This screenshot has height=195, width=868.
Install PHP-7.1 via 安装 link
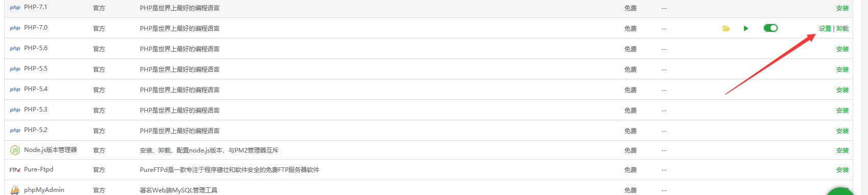[842, 8]
